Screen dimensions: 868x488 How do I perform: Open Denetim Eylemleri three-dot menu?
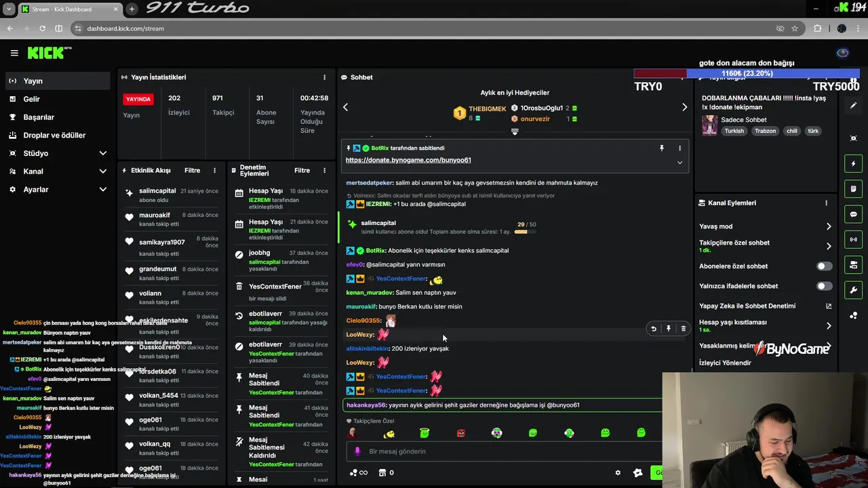[324, 171]
